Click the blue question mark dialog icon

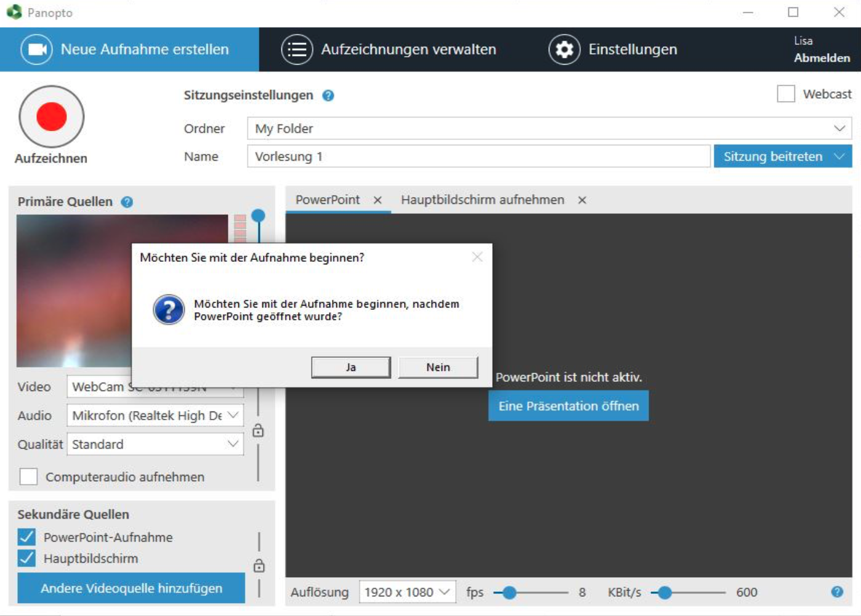(169, 310)
